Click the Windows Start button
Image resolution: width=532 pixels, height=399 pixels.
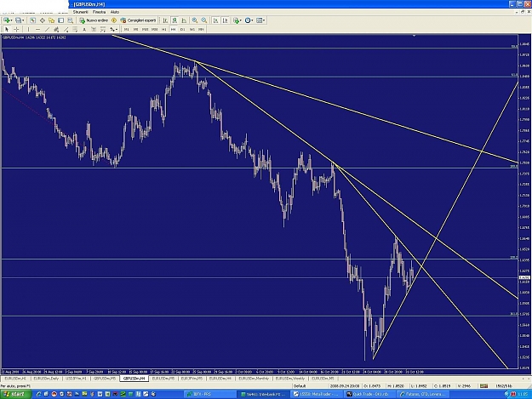click(x=15, y=394)
